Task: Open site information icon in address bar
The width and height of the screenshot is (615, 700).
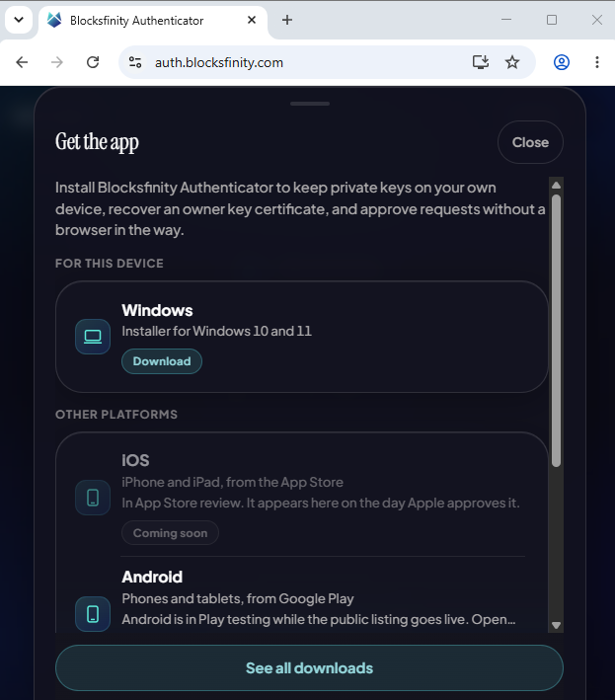Action: pos(135,62)
